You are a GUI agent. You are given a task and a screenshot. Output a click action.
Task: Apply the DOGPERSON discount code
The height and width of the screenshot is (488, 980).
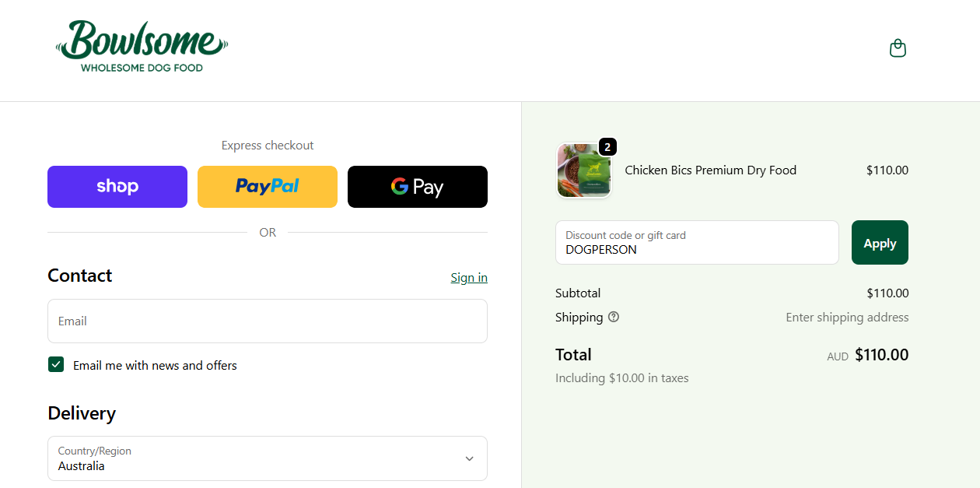pos(880,243)
